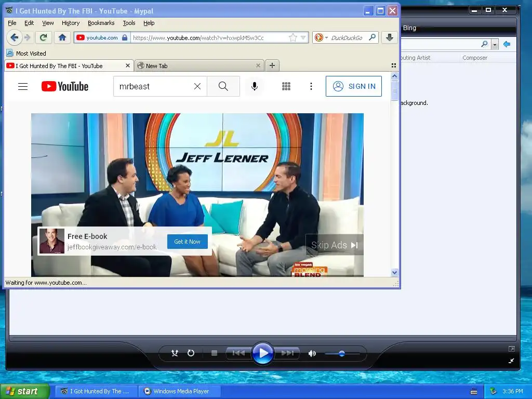Open the Edit menu
The height and width of the screenshot is (399, 532).
click(x=29, y=23)
